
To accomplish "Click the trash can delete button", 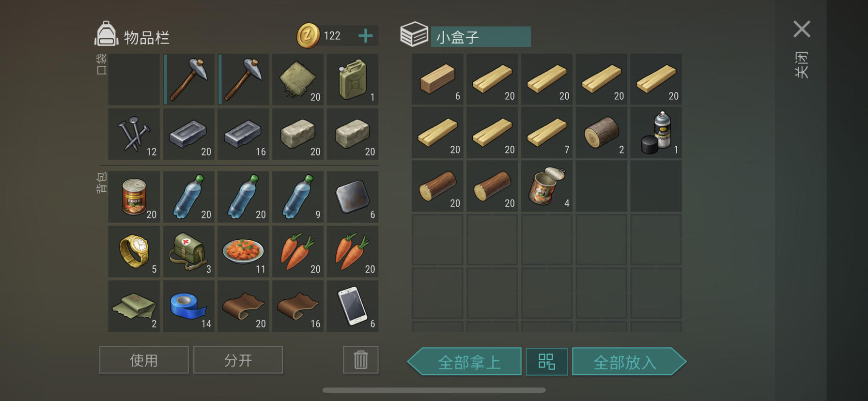I will point(361,360).
